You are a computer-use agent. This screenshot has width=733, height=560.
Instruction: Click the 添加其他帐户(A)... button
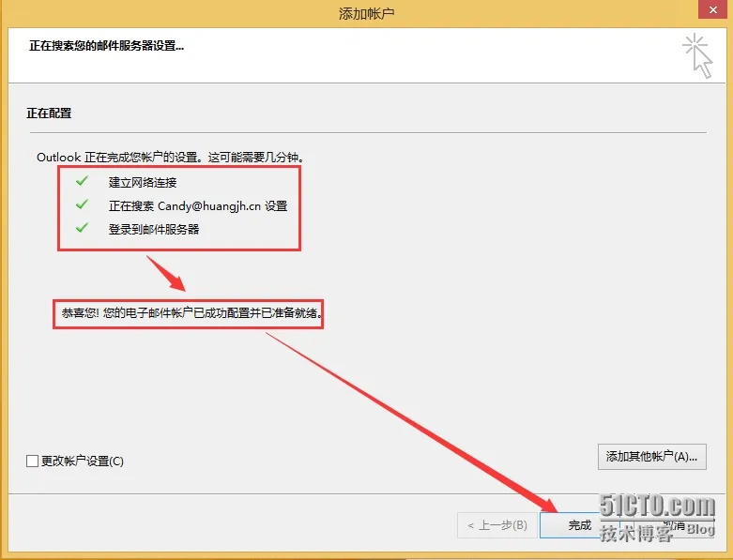[651, 456]
